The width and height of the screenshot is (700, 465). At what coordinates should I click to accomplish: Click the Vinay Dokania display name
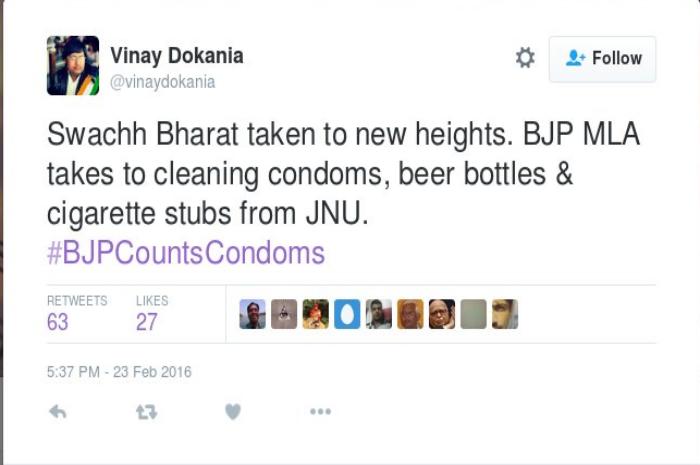177,56
